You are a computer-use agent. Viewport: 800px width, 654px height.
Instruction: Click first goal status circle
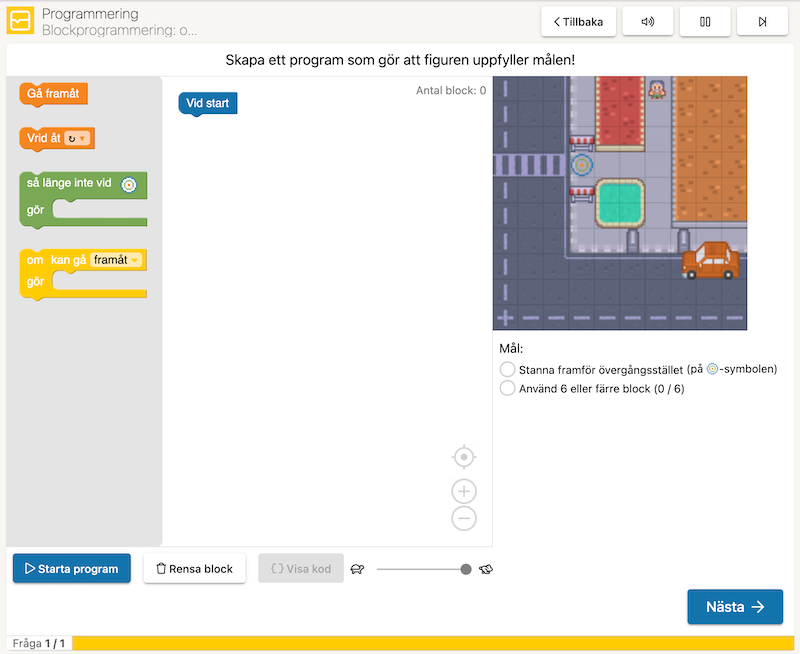507,369
